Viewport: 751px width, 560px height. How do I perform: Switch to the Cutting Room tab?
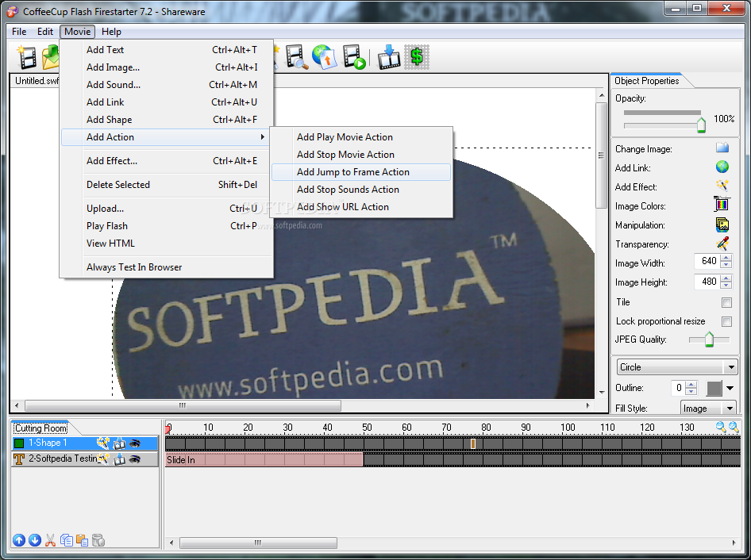pos(41,428)
